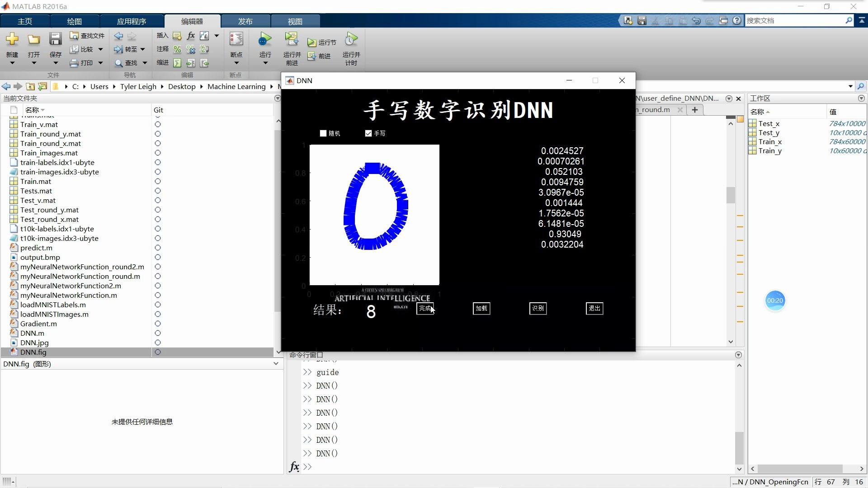
Task: Click the Find Files (查找文件) tool
Action: 87,35
